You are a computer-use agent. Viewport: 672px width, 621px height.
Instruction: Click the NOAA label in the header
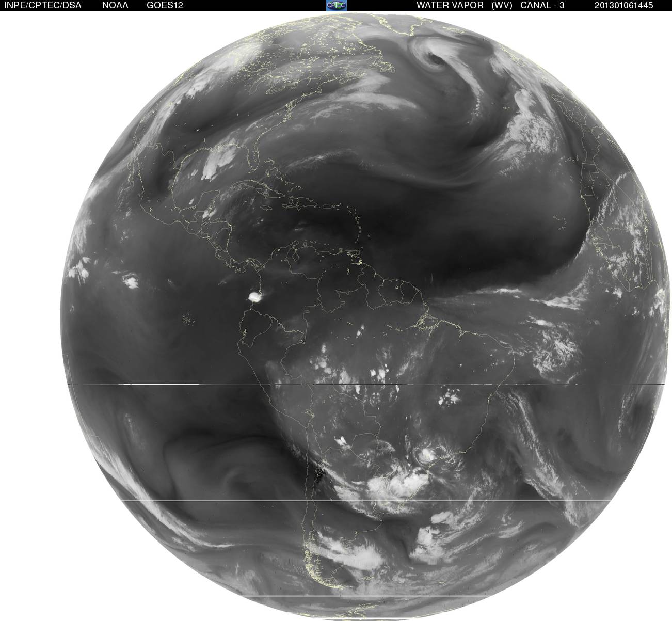pos(115,5)
